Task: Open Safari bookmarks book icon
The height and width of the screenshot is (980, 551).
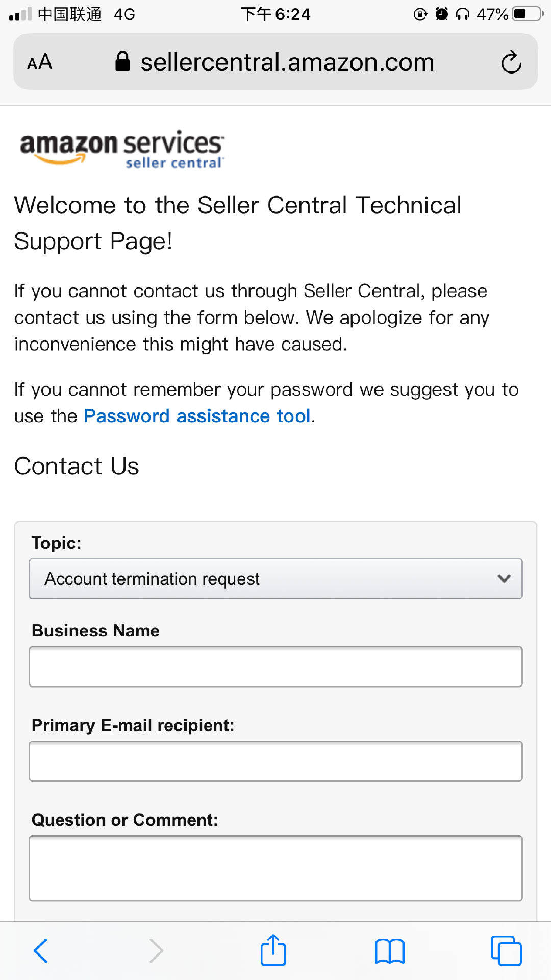Action: (x=389, y=951)
